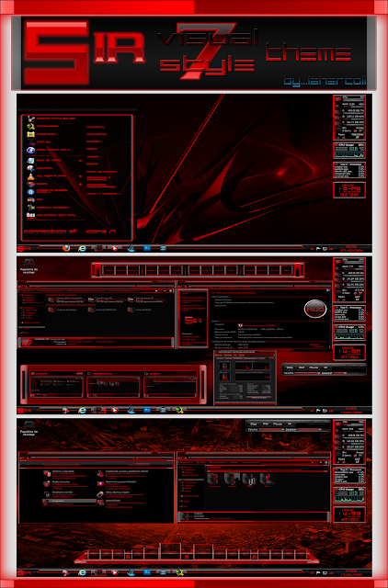388x588 pixels.
Task: Click the Volume slider on the middle desktop widget
Action: coord(306,373)
